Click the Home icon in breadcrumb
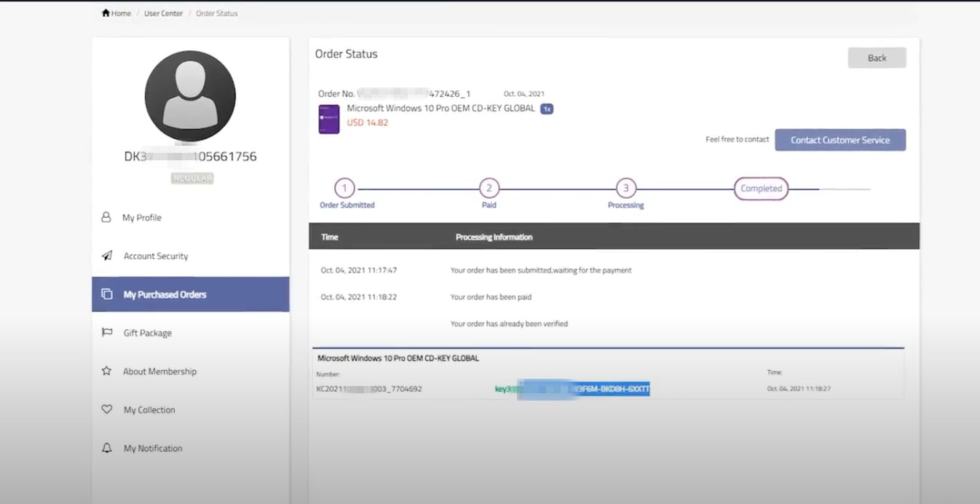 pyautogui.click(x=106, y=13)
